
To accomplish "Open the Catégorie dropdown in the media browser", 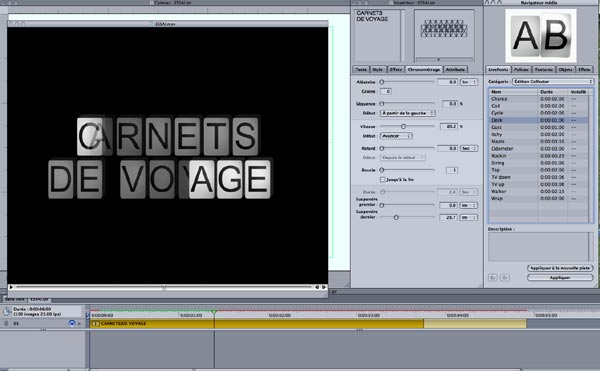I will coord(553,81).
